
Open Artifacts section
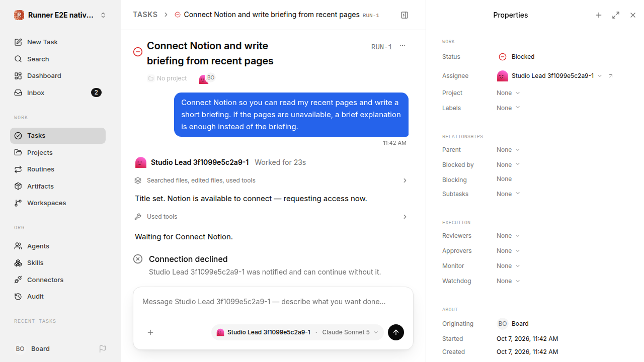click(58, 186)
